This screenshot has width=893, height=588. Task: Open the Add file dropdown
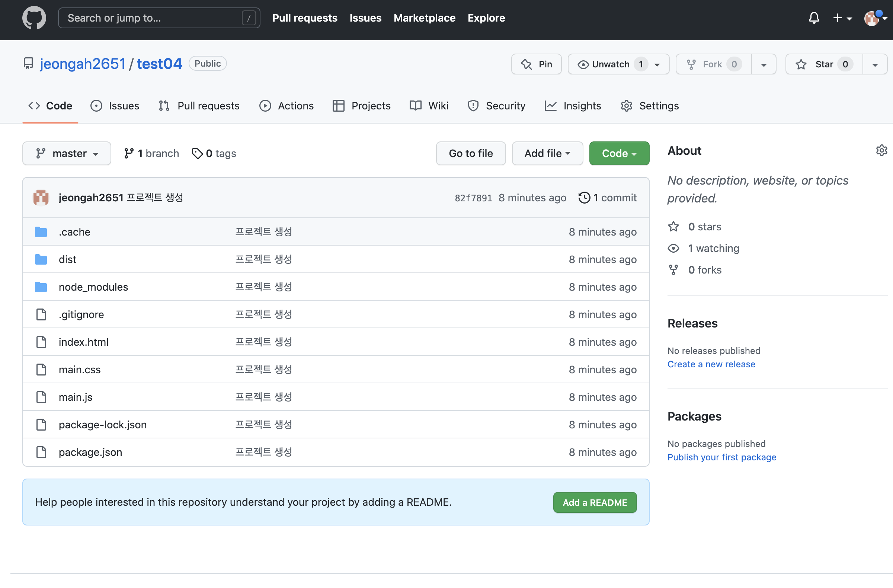pos(547,153)
